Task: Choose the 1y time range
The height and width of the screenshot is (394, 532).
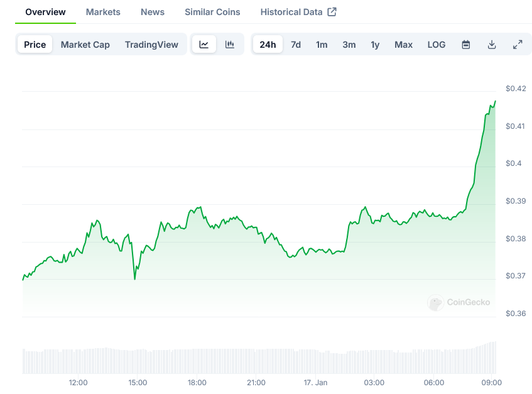Action: (375, 45)
